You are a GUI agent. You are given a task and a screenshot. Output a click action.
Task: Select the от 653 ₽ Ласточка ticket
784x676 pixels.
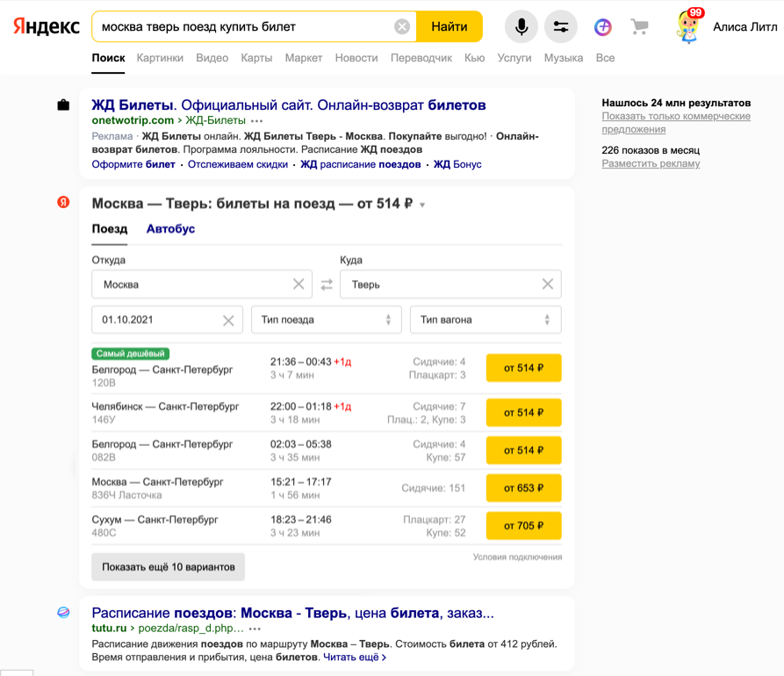coord(523,488)
